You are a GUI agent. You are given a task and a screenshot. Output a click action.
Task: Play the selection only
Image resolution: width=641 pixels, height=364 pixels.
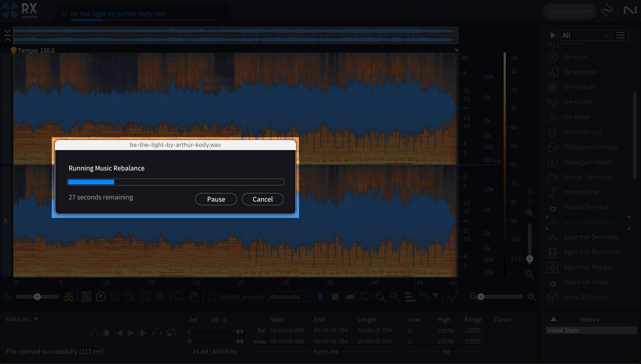pyautogui.click(x=143, y=333)
